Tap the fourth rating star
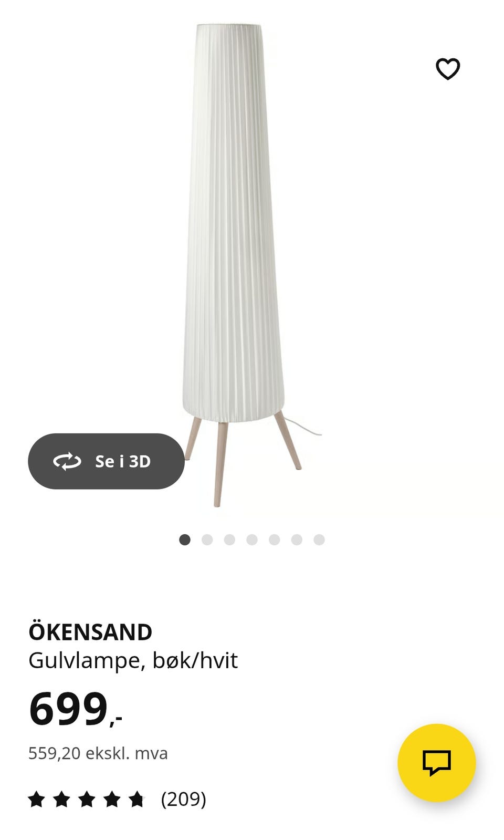The image size is (504, 840). coord(112,799)
